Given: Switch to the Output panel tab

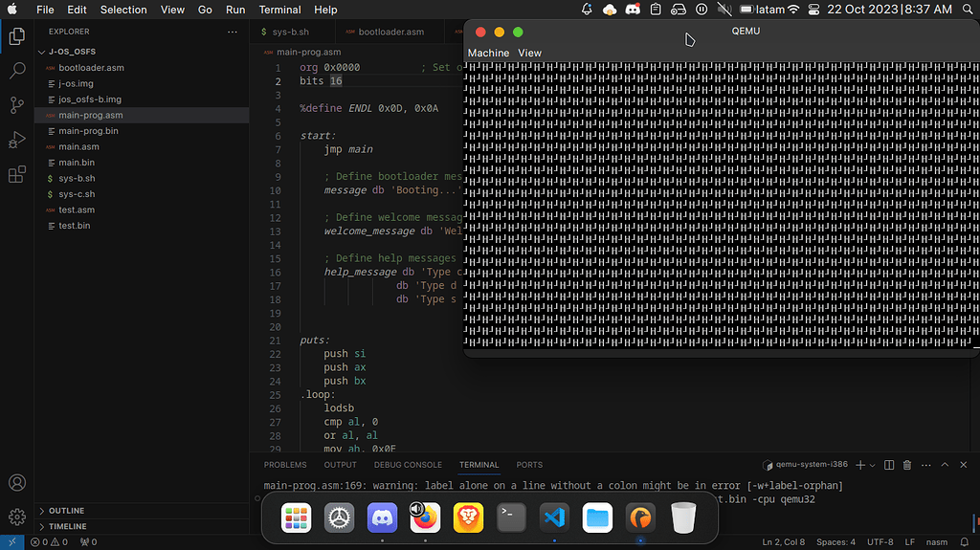Looking at the screenshot, I should click(x=340, y=465).
